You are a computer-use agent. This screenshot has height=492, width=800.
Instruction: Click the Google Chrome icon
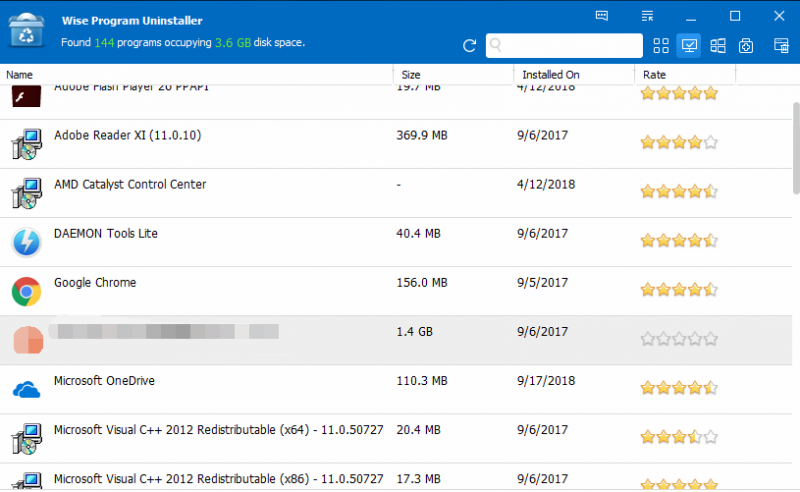click(27, 291)
